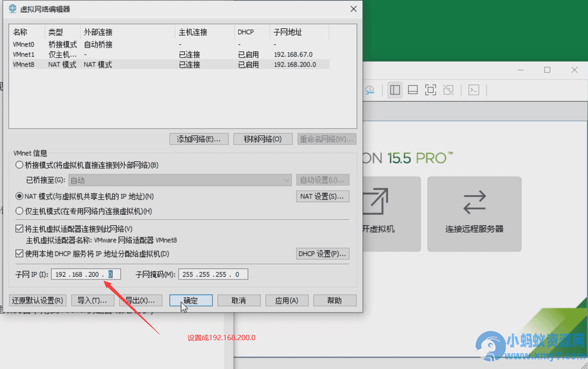Click the Automatic Settings button
Viewport: 588px width, 369px height.
[323, 180]
